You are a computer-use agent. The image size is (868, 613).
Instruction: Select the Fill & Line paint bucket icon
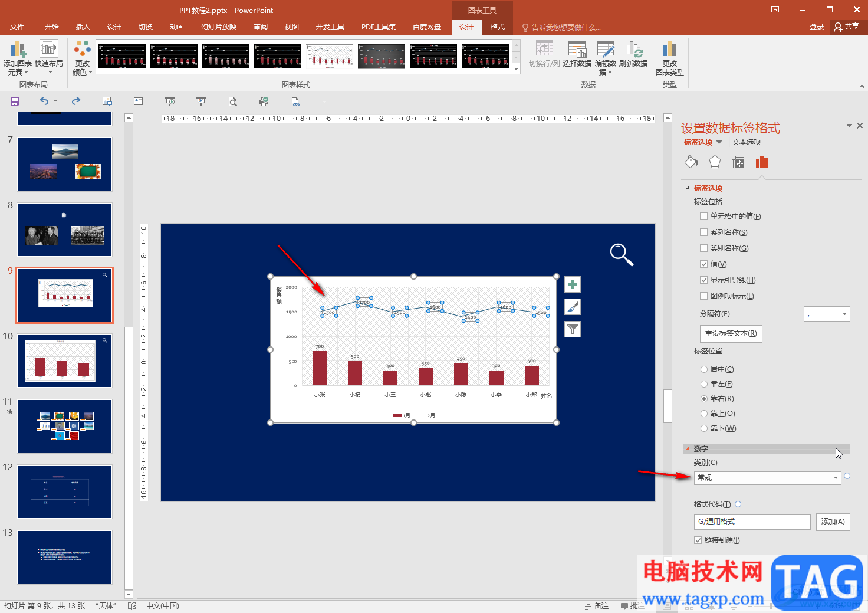coord(691,162)
